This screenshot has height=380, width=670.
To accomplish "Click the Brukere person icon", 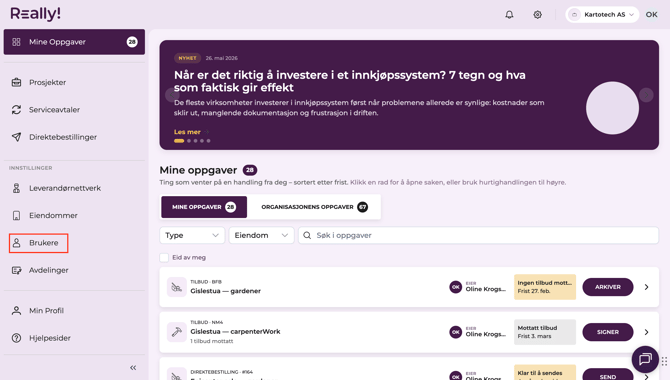I will [16, 243].
